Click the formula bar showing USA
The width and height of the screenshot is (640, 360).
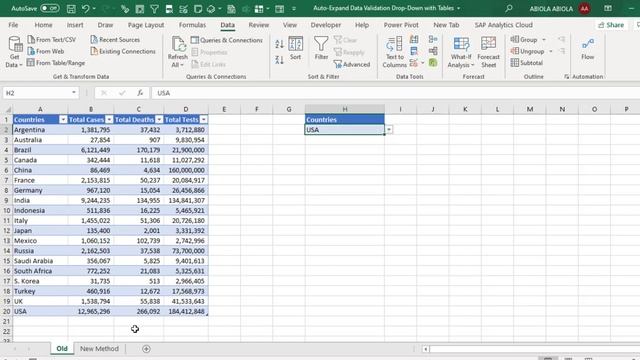pos(395,93)
